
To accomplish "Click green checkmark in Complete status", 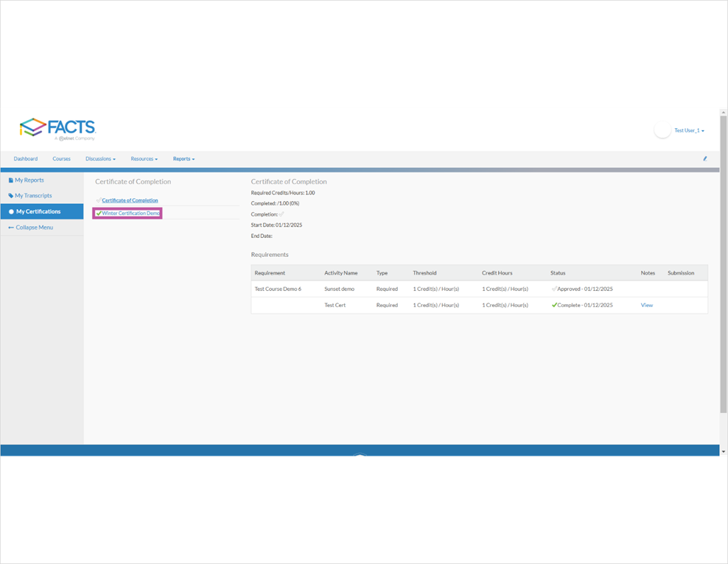I will (x=554, y=305).
